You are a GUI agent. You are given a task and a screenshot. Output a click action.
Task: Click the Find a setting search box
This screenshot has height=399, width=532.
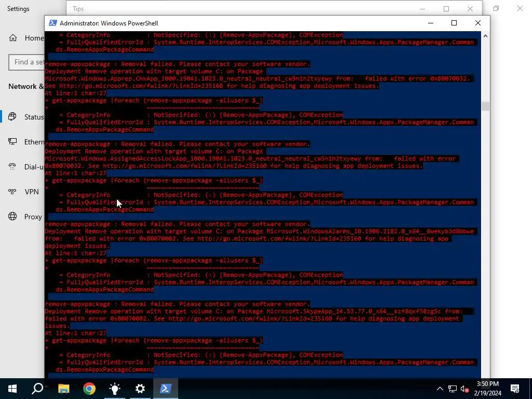[x=26, y=62]
